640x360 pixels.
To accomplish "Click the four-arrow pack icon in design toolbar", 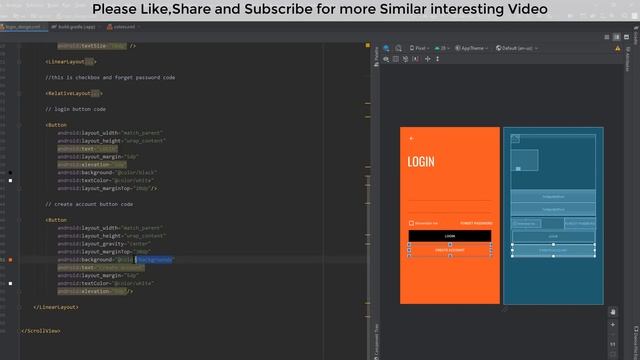I will [427, 59].
